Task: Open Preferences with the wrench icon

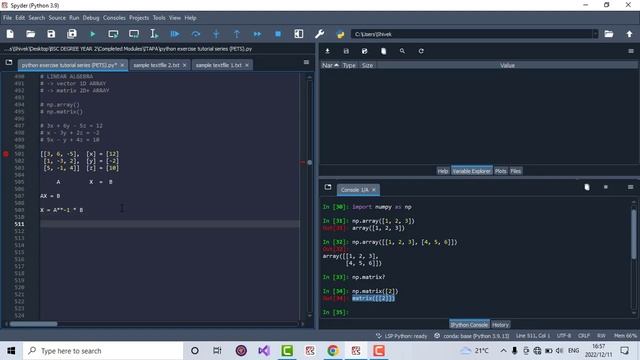Action: pos(320,34)
